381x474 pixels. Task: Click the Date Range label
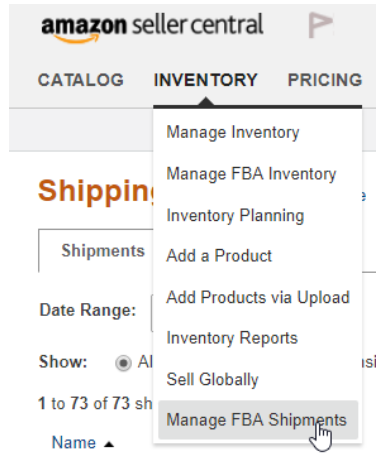pyautogui.click(x=88, y=310)
